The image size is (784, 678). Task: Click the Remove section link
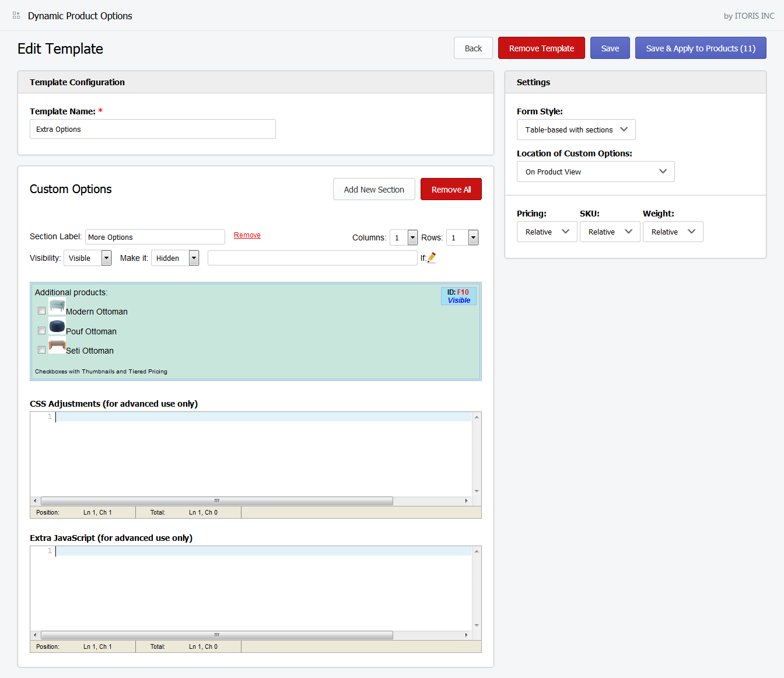pos(247,235)
